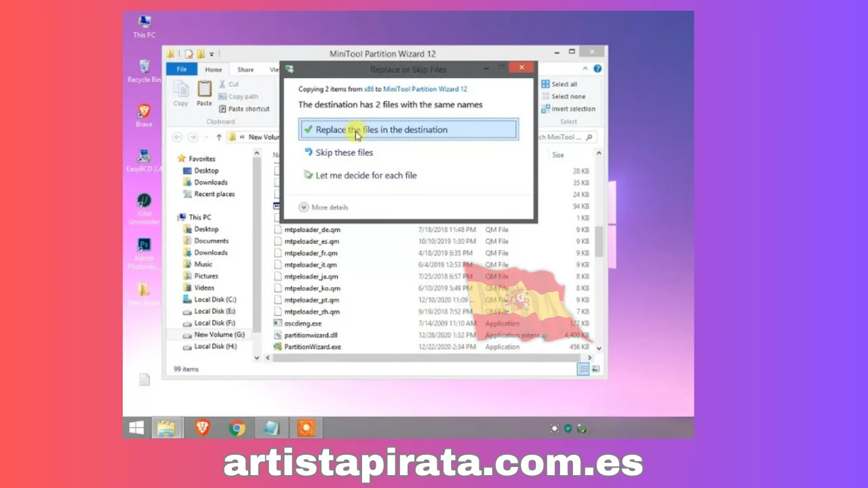Viewport: 868px width, 488px height.
Task: Switch to the Home ribbon tab
Action: (214, 69)
